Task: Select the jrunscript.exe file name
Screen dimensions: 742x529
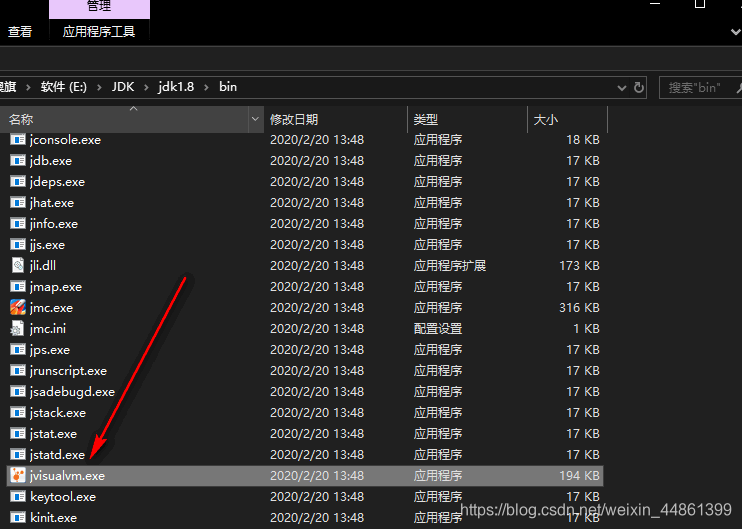Action: click(x=68, y=371)
